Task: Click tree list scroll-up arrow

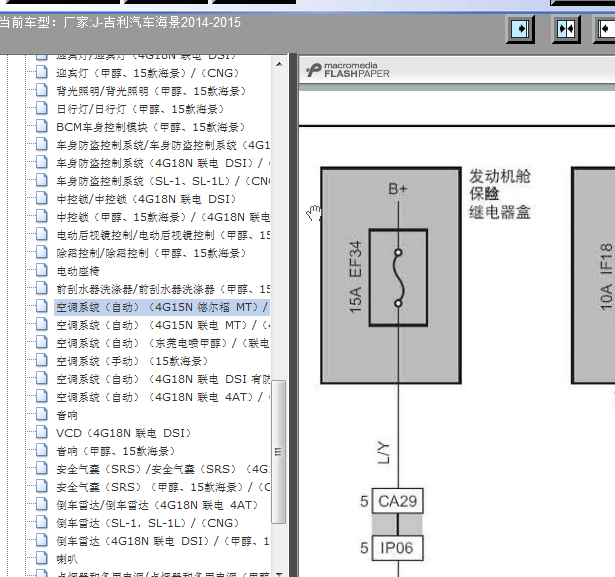Action: pos(279,64)
